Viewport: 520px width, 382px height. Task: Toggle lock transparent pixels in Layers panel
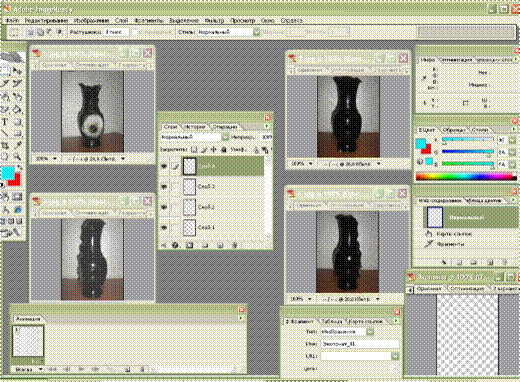194,150
